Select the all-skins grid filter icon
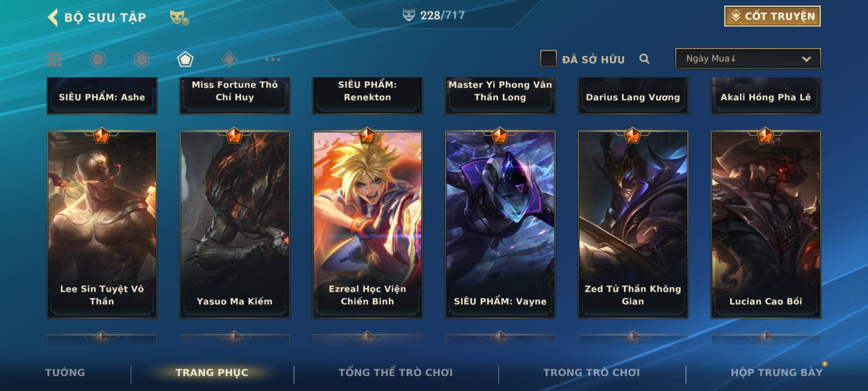 coord(54,59)
